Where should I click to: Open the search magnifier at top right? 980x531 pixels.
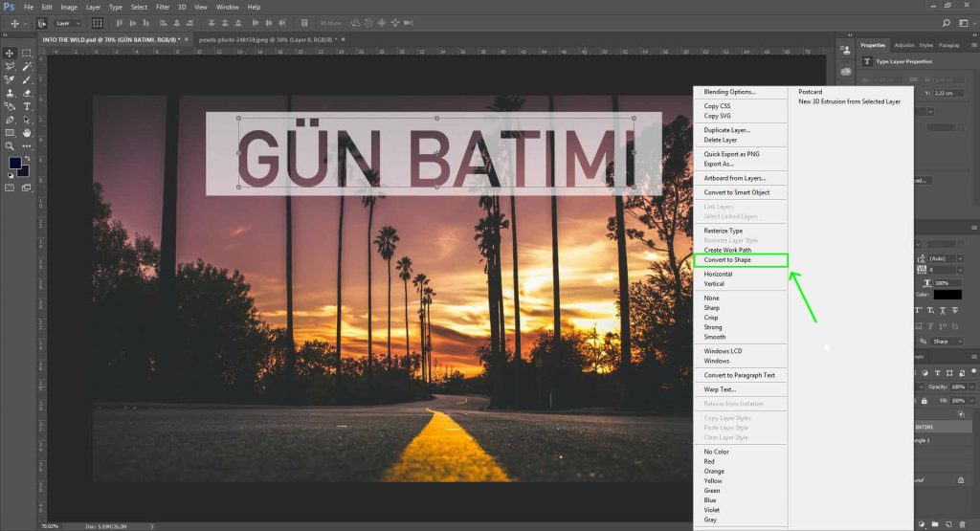pos(946,22)
